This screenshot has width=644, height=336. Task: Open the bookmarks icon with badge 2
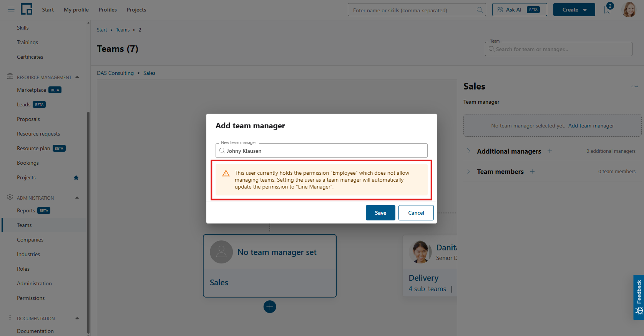pyautogui.click(x=607, y=10)
